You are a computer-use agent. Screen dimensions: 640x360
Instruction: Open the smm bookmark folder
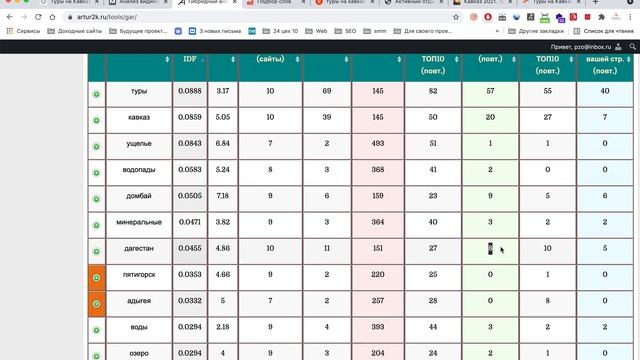pyautogui.click(x=375, y=31)
